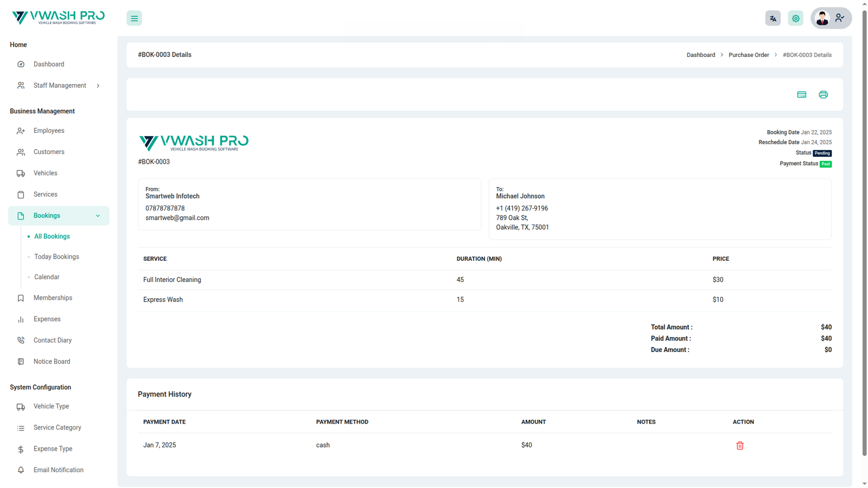The width and height of the screenshot is (868, 488).
Task: Click the page vertical scrollbar
Action: pos(864,217)
